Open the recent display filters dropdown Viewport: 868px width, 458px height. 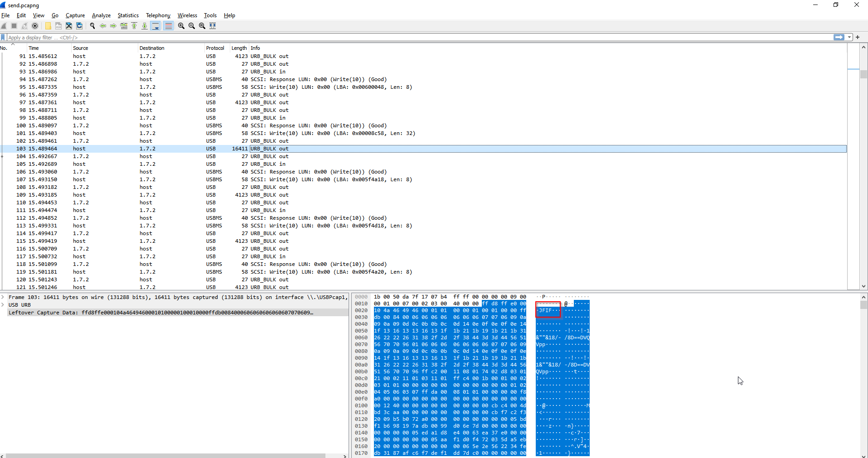click(849, 38)
